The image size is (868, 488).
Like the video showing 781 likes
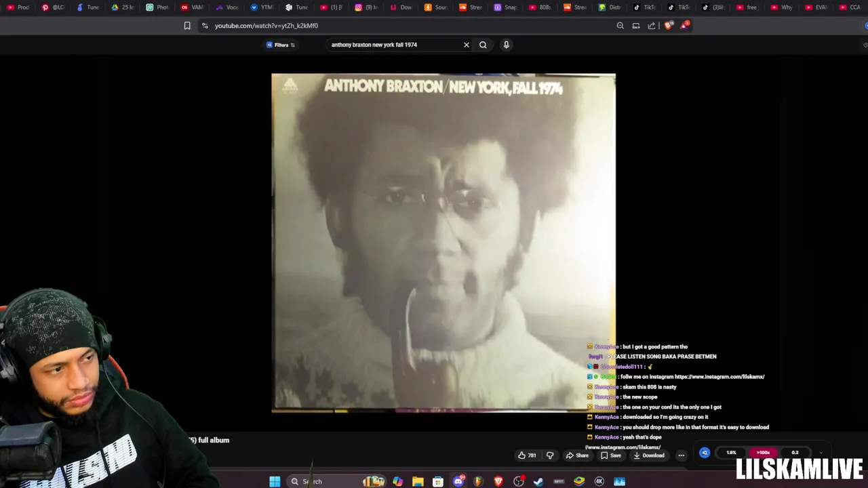(x=527, y=455)
